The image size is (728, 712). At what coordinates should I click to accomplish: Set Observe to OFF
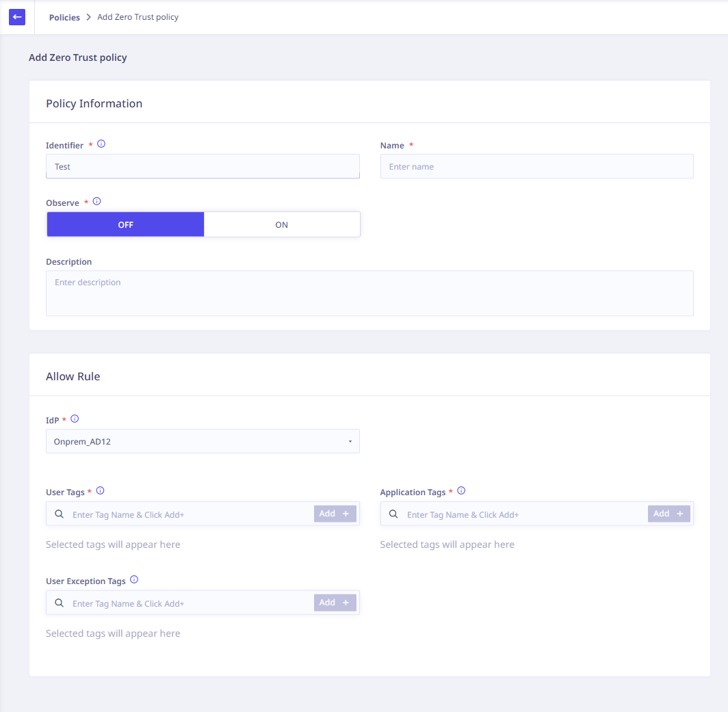[125, 224]
